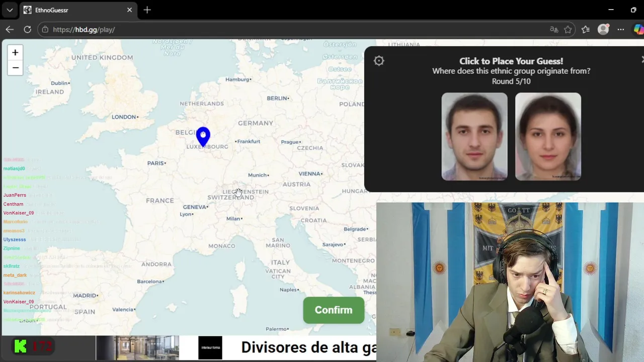Click chat user Ulyszesss
This screenshot has height=362, width=644.
(15, 239)
